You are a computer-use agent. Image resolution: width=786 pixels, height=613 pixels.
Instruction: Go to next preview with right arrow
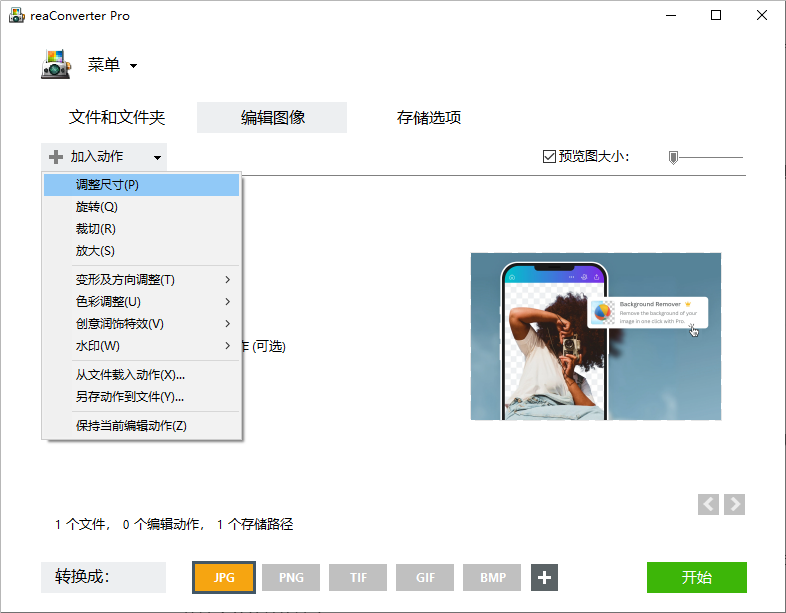point(734,504)
